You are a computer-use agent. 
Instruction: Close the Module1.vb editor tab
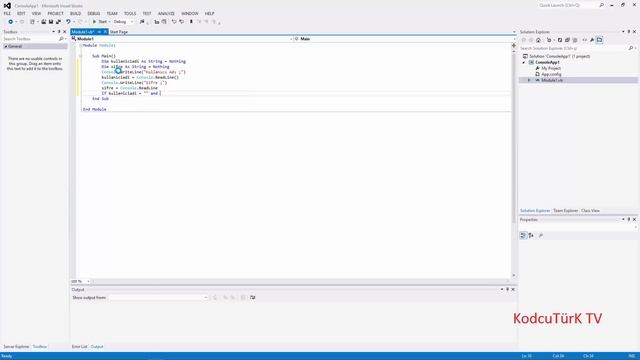point(105,32)
